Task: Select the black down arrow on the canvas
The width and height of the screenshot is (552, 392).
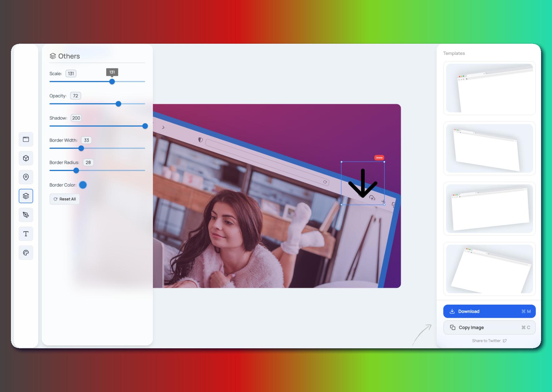Action: coord(363,183)
